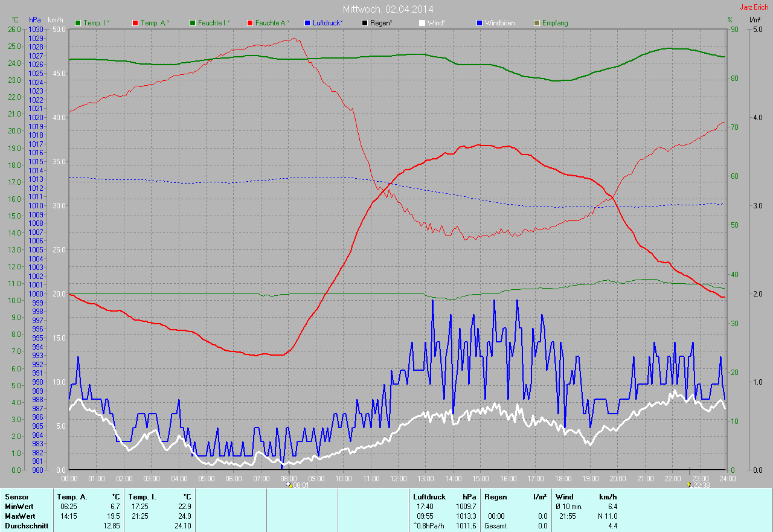Viewport: 773px width, 532px height.
Task: Select the average pressure value '1011.6'
Action: tap(466, 526)
